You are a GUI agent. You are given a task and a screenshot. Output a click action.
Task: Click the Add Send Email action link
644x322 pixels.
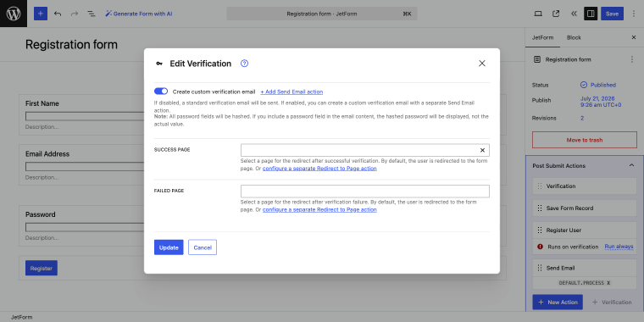[x=291, y=92]
